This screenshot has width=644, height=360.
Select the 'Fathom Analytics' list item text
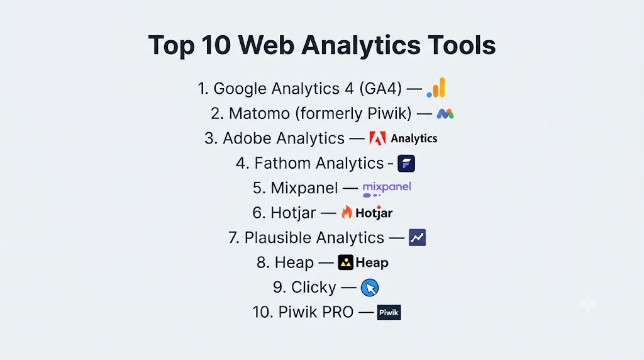pos(319,163)
